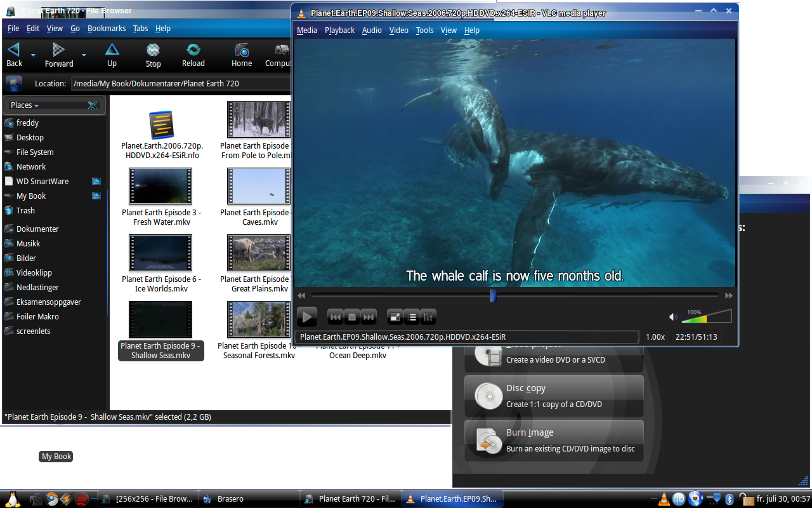The image size is (812, 508).
Task: Open Trash in the Places sidebar
Action: coord(25,211)
